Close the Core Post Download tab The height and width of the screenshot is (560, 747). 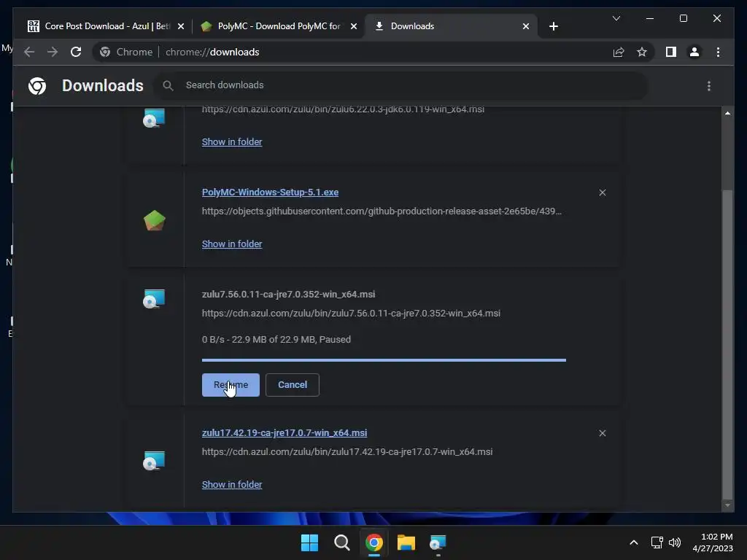coord(181,26)
